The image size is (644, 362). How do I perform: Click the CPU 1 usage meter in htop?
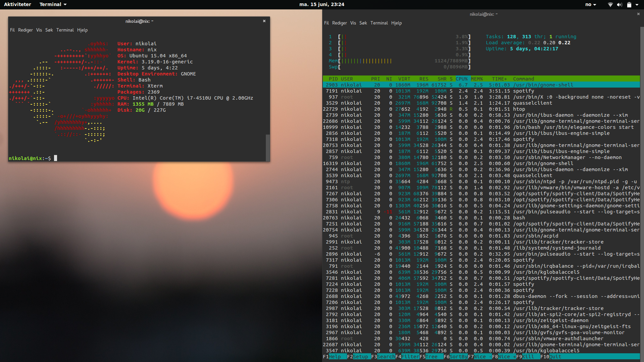coord(400,37)
